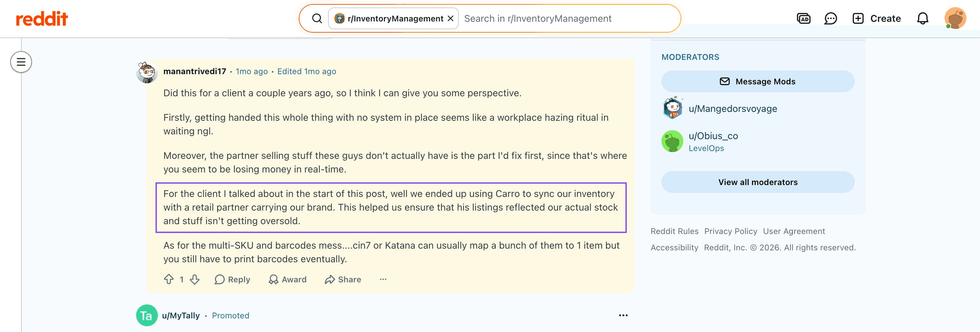
Task: Focus the Search in r/InventoryManagement field
Action: click(569, 18)
